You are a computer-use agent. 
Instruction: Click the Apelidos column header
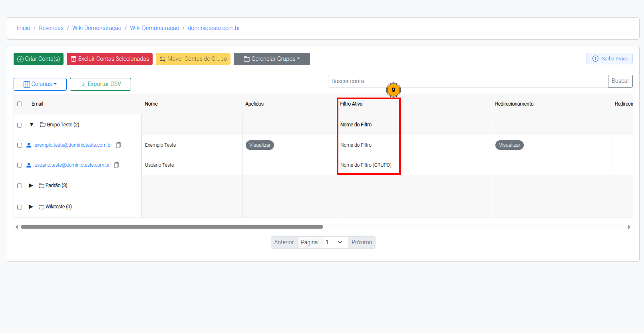254,104
